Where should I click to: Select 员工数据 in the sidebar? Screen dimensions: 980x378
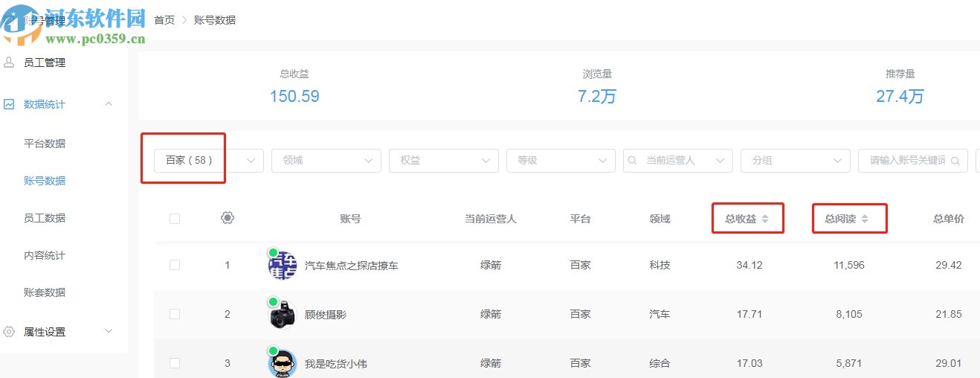point(45,218)
